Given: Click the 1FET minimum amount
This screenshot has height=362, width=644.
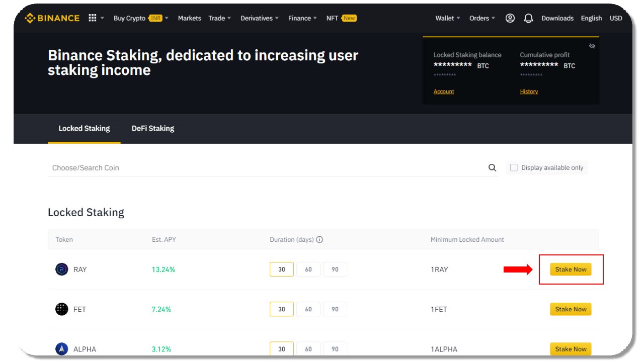Looking at the screenshot, I should [x=439, y=309].
